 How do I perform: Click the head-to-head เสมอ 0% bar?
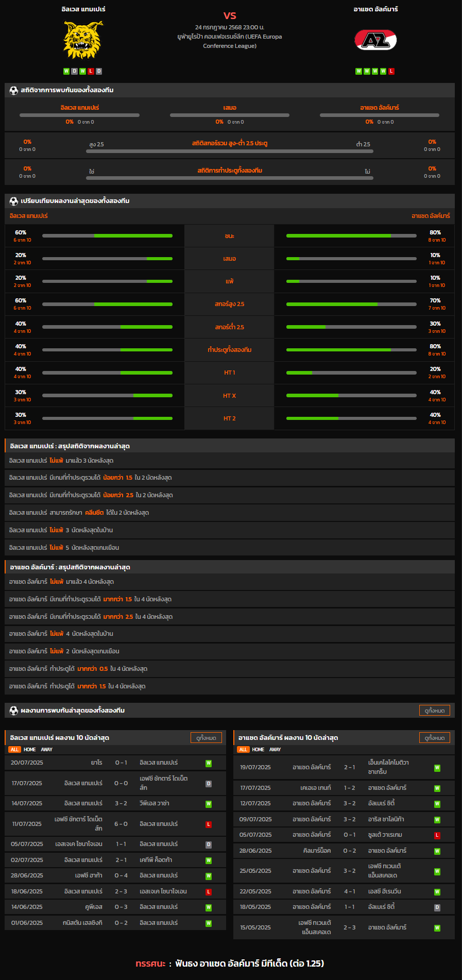click(230, 115)
